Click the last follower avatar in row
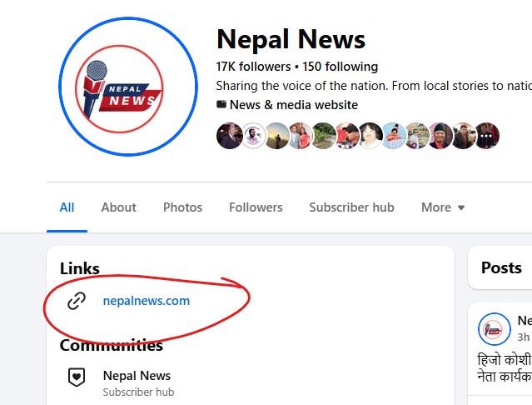The height and width of the screenshot is (405, 532). 487,136
